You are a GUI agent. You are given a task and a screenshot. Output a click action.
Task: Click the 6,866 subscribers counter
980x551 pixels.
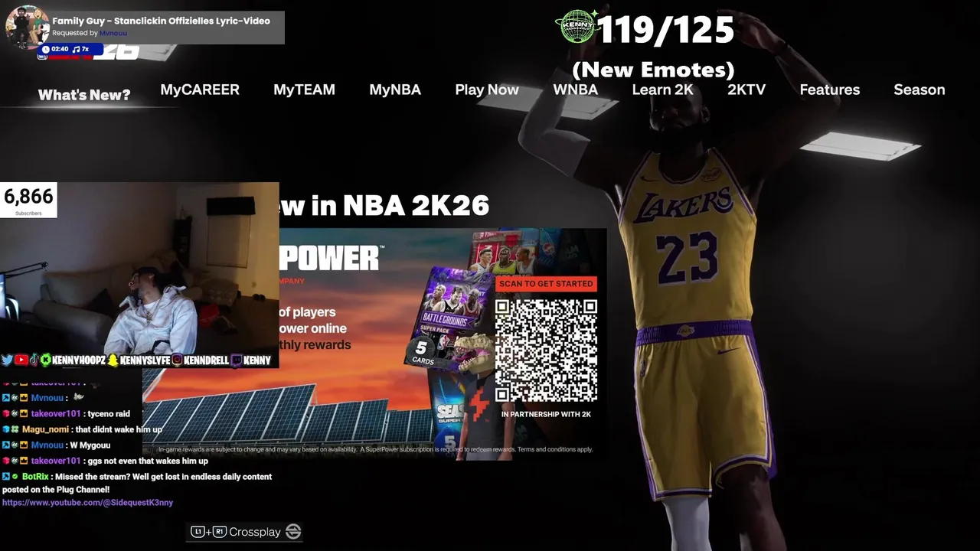tap(28, 201)
